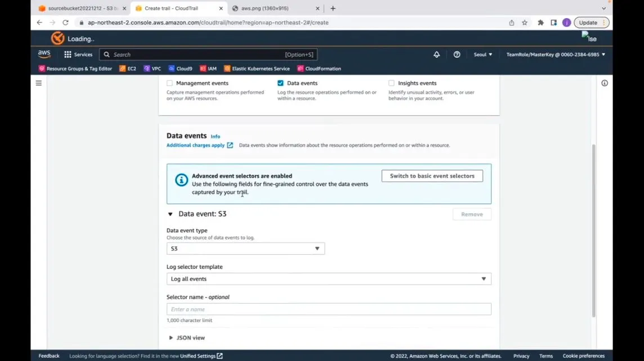Screen dimensions: 644x361
Task: Open the TeamRole/MasterKey account menu
Action: (556, 54)
